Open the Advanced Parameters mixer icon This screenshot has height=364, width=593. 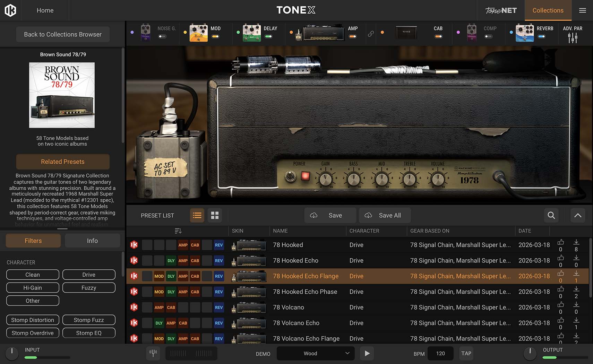point(573,38)
